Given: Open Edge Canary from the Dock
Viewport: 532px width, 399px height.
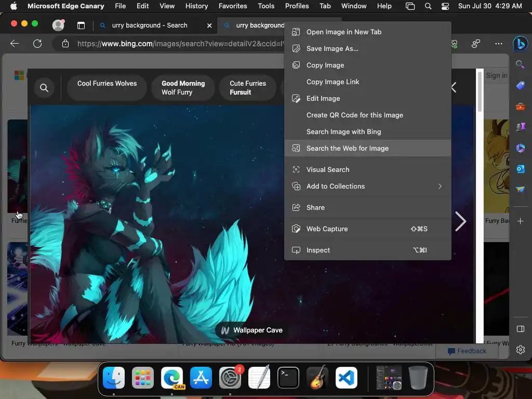Looking at the screenshot, I should 172,378.
